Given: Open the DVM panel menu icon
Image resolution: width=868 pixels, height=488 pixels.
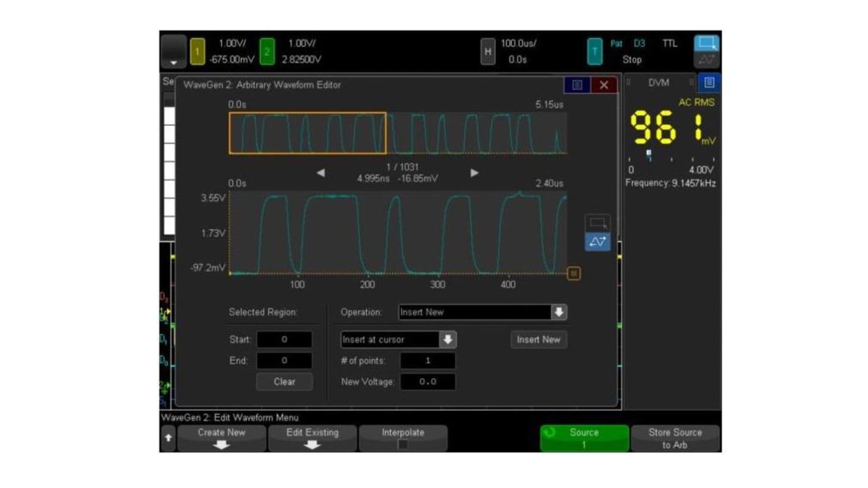Looking at the screenshot, I should (709, 83).
